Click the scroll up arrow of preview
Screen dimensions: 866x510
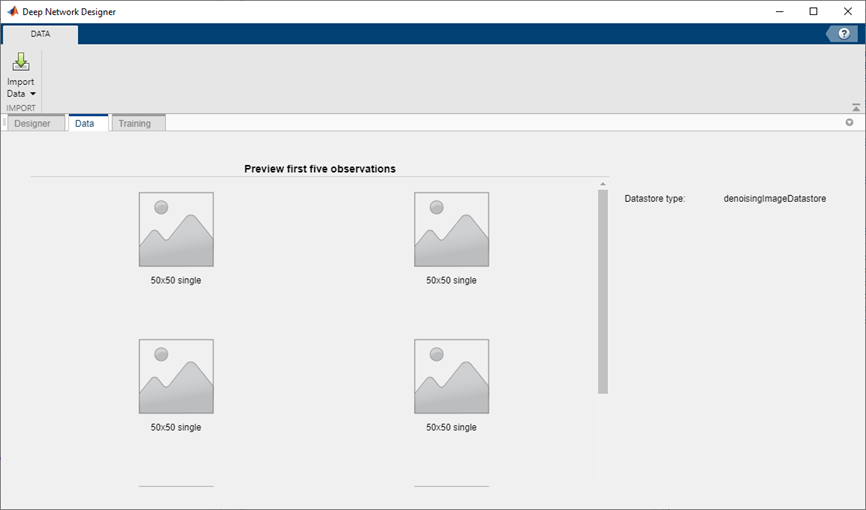603,184
